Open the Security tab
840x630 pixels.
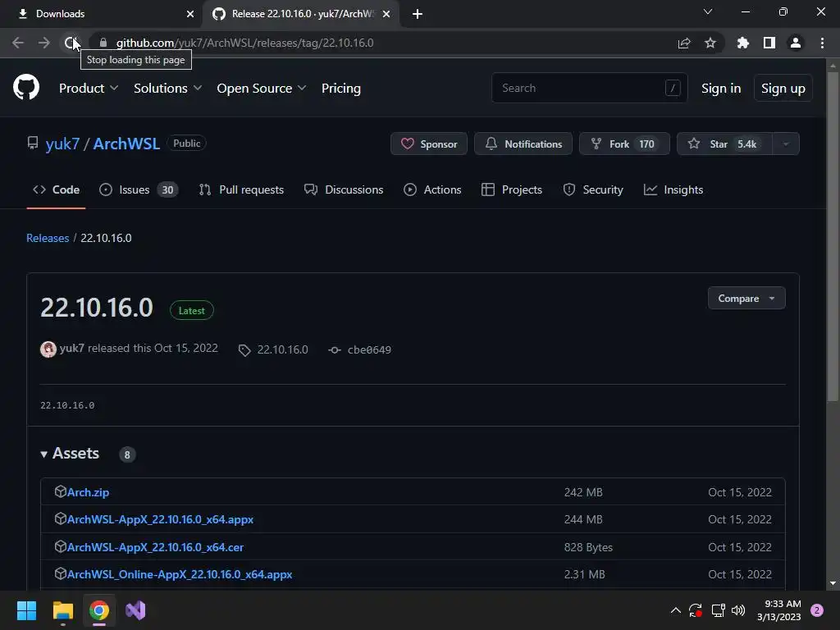[x=593, y=189]
